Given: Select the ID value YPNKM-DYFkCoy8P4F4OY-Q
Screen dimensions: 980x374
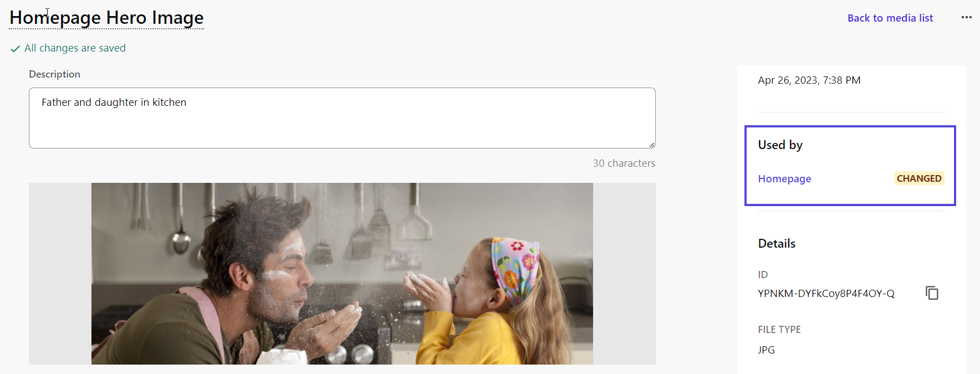Looking at the screenshot, I should [x=826, y=293].
